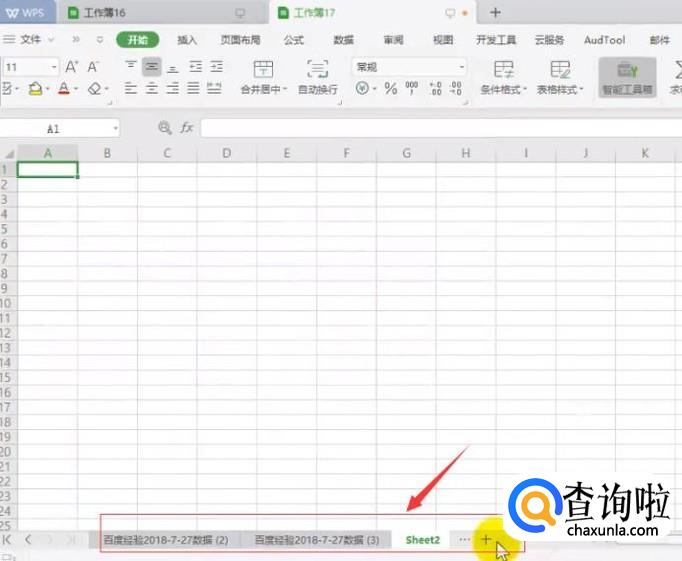Viewport: 682px width, 561px height.
Task: Expand fill color dropdown arrow
Action: (x=47, y=89)
